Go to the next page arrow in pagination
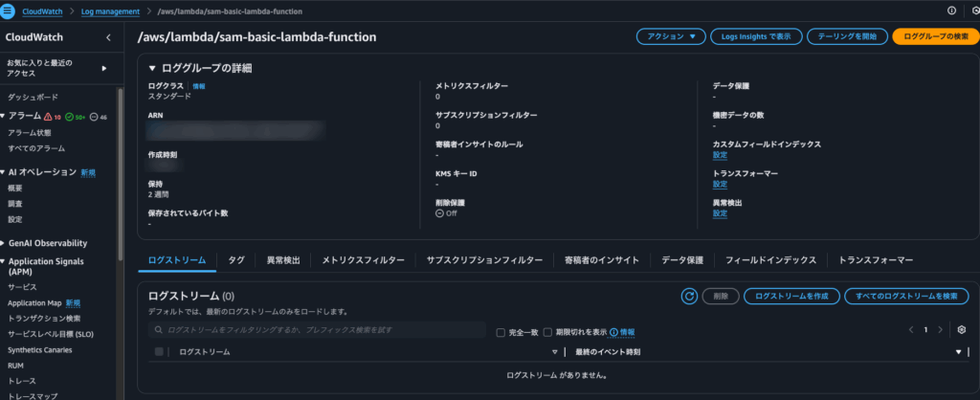The height and width of the screenshot is (400, 980). point(941,330)
